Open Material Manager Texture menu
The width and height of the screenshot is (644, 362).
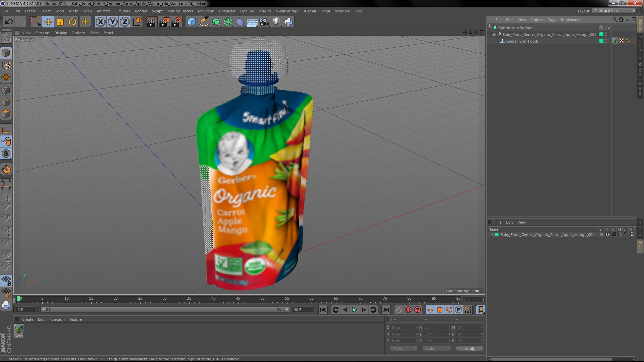click(x=75, y=319)
